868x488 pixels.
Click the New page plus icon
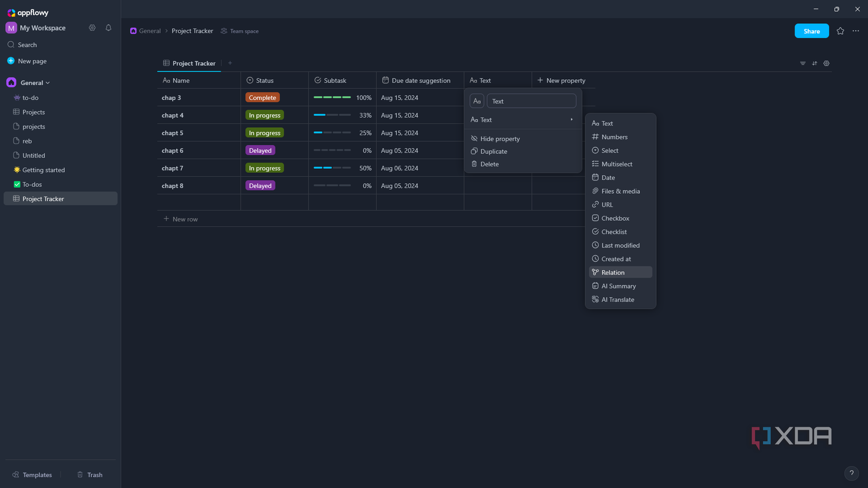click(10, 61)
